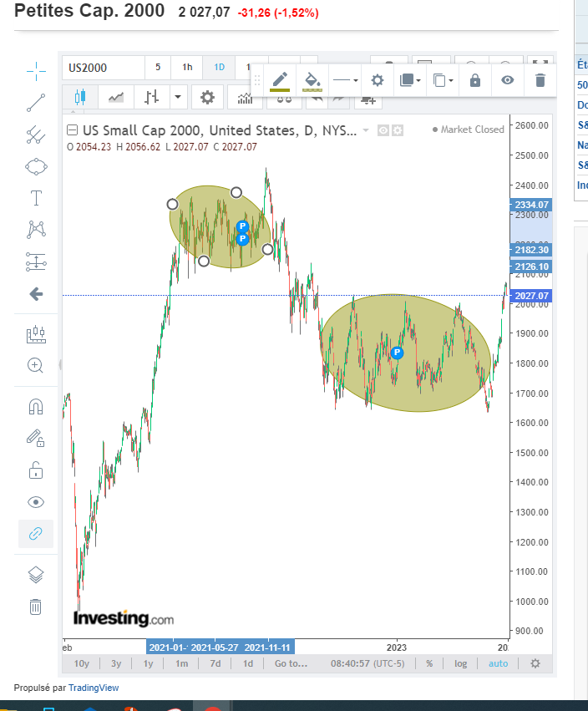
Task: Open the clone copy dropdown
Action: pyautogui.click(x=443, y=81)
